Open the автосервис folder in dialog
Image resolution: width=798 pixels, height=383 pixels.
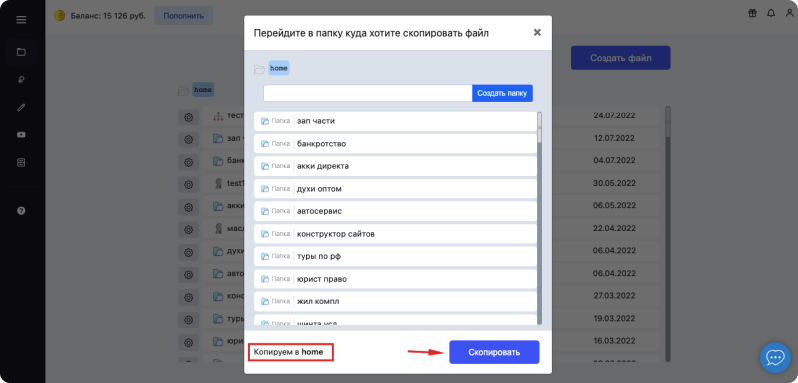click(x=395, y=211)
